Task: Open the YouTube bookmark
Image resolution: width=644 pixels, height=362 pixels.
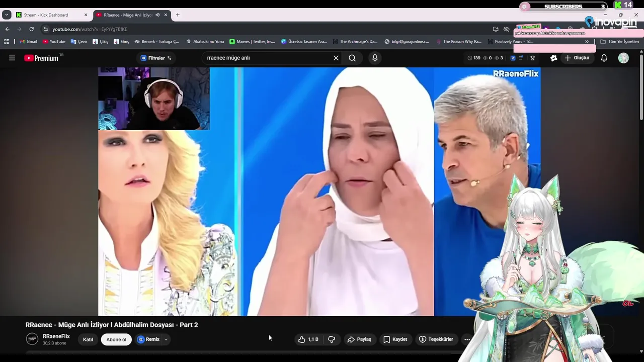Action: tap(54, 42)
